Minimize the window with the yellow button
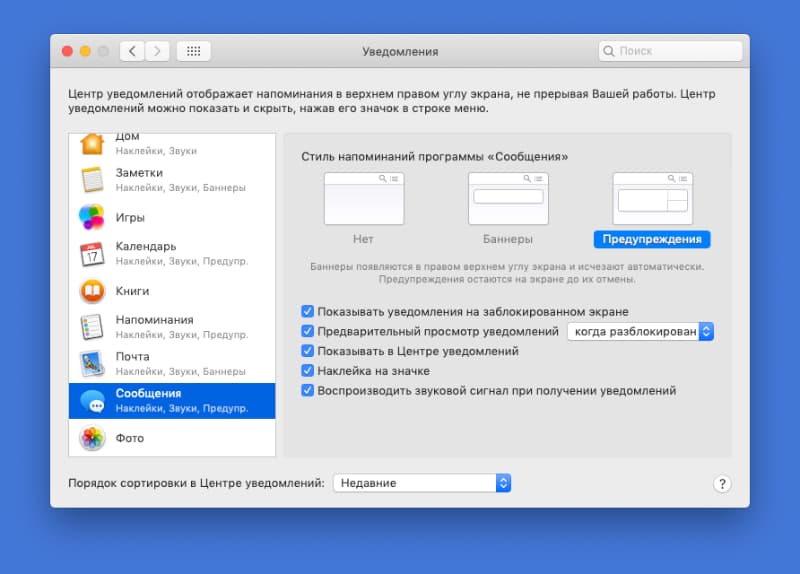The image size is (800, 574). [86, 51]
